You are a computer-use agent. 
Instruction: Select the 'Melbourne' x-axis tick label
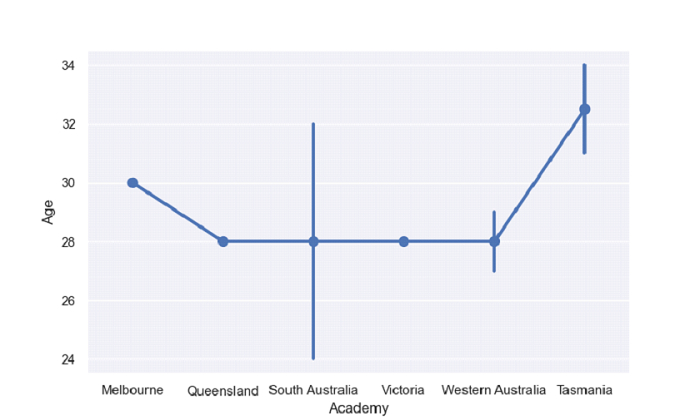coord(132,390)
